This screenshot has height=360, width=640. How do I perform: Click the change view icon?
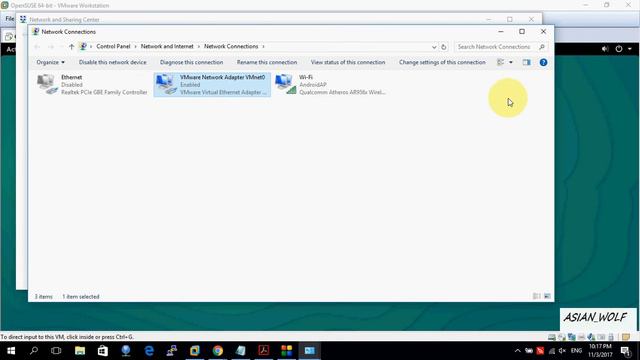tap(500, 62)
